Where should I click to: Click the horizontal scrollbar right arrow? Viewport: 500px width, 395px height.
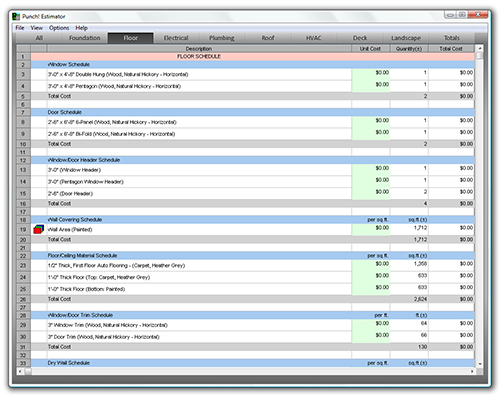pos(472,371)
